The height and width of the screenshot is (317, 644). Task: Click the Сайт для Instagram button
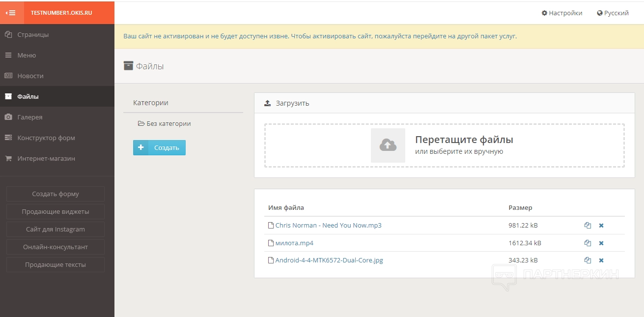[56, 230]
